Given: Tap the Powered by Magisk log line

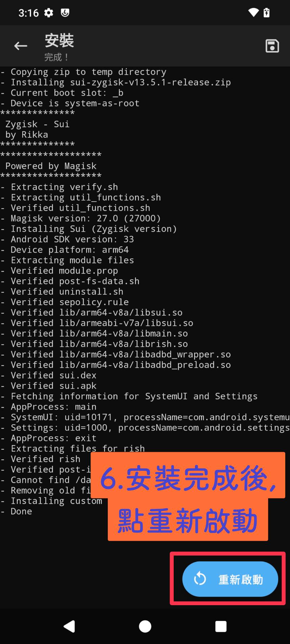Looking at the screenshot, I should point(51,166).
